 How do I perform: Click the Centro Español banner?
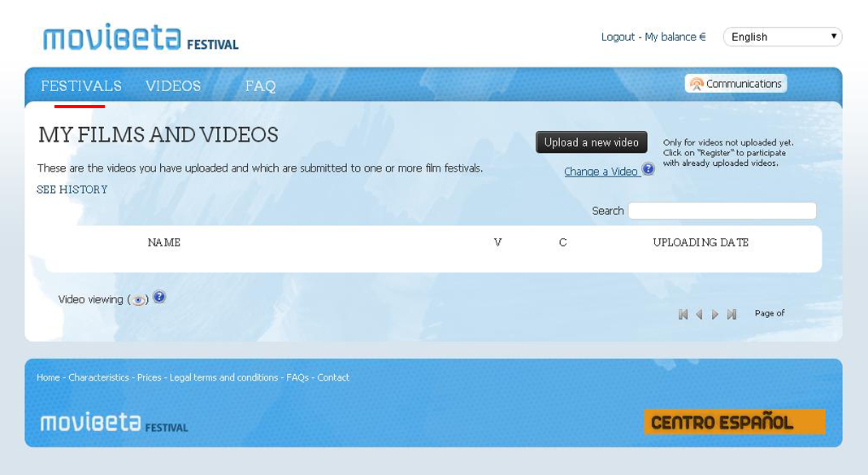735,422
